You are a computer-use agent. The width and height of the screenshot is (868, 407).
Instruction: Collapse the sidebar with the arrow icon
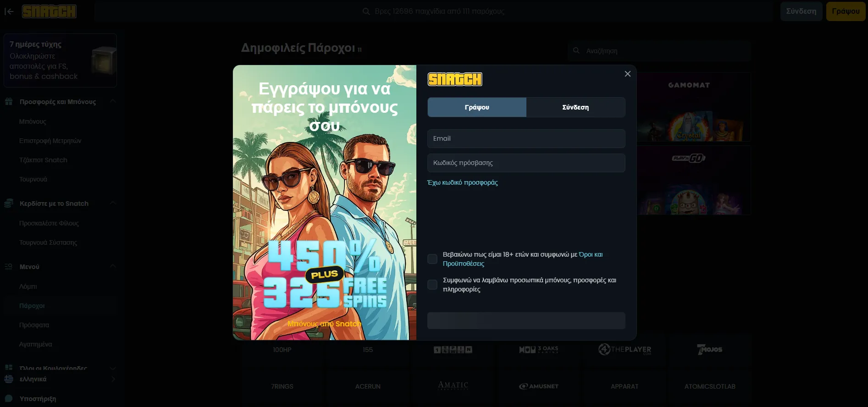click(x=9, y=11)
